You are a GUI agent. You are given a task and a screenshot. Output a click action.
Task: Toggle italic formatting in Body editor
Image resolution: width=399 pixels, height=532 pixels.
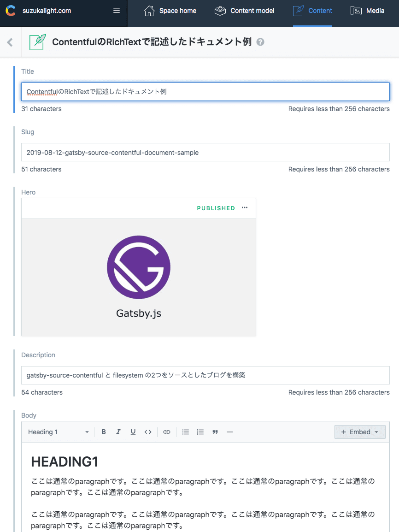pos(118,432)
